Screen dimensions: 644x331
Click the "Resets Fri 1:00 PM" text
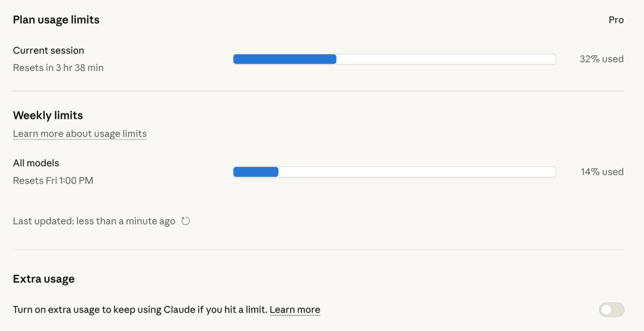(53, 180)
